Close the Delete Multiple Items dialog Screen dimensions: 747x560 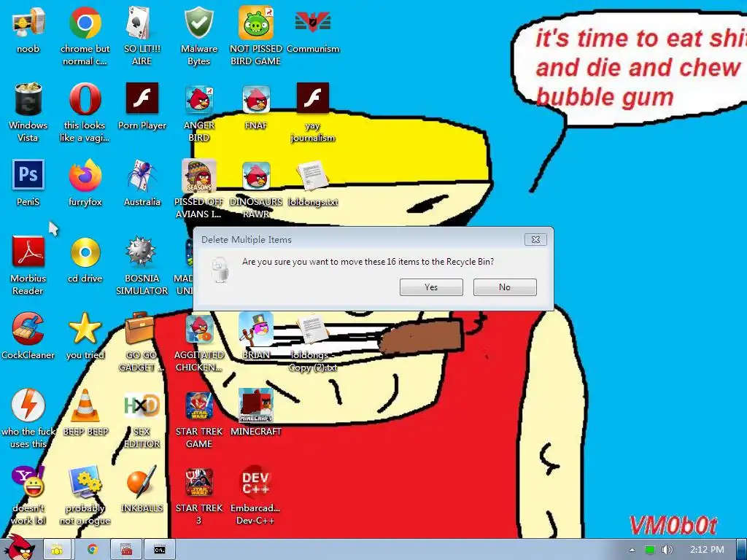click(535, 239)
